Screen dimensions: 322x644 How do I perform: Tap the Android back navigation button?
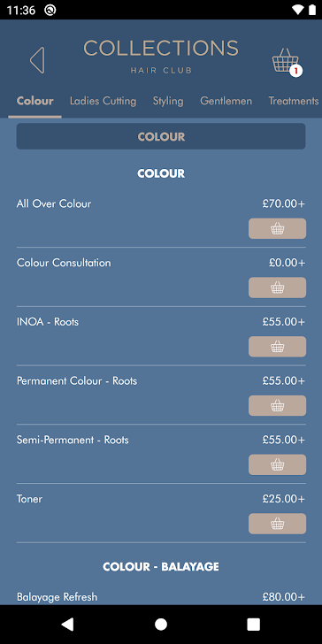(x=67, y=624)
